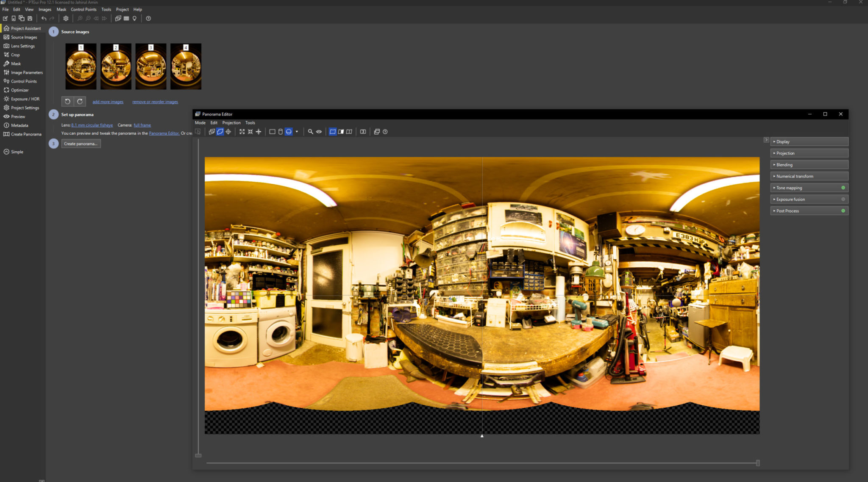Enable Exposure fusion via its indicator

844,199
